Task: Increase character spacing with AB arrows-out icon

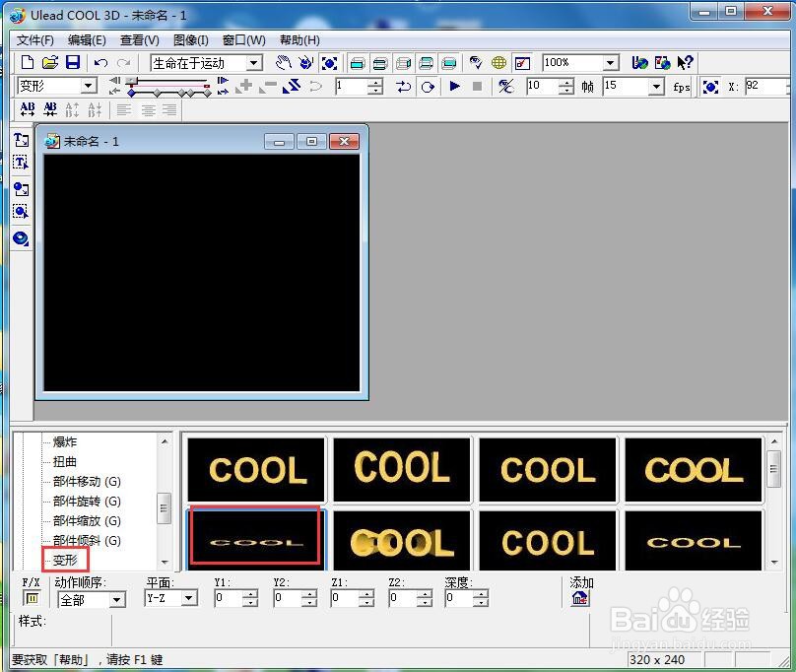Action: coord(28,109)
